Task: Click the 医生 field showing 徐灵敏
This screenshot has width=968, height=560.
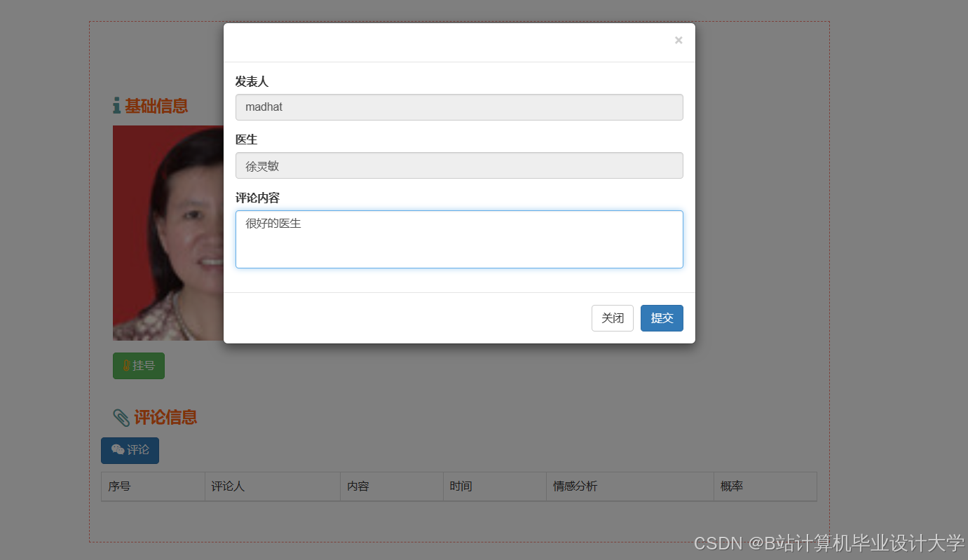Action: click(459, 165)
